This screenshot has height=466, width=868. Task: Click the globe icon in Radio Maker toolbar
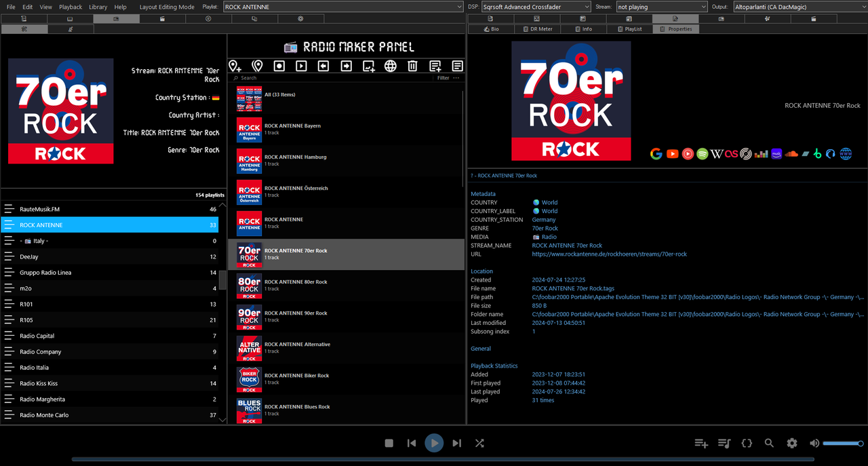(x=391, y=66)
